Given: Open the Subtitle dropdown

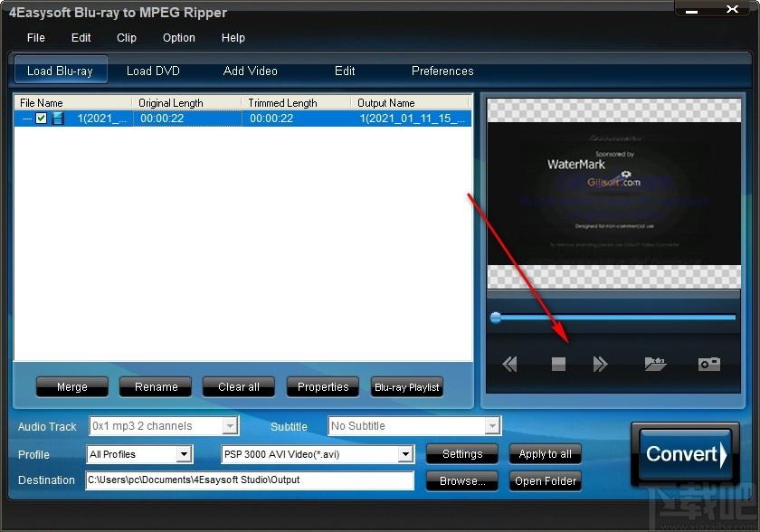Looking at the screenshot, I should coord(492,426).
